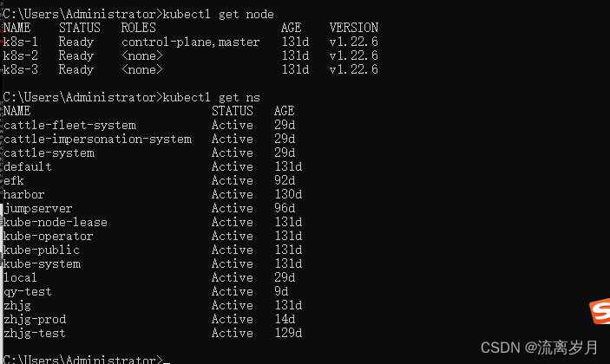Click the jumpserver namespace entry
The image size is (610, 364).
click(x=38, y=208)
